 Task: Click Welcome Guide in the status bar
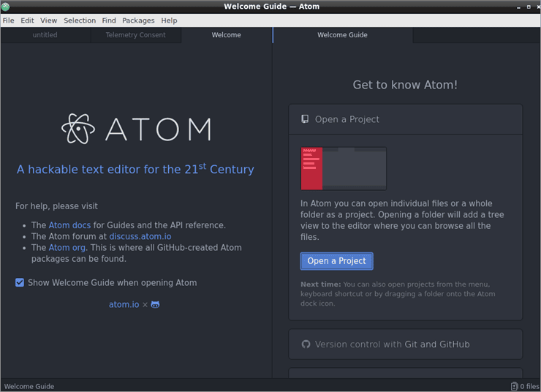pos(29,386)
